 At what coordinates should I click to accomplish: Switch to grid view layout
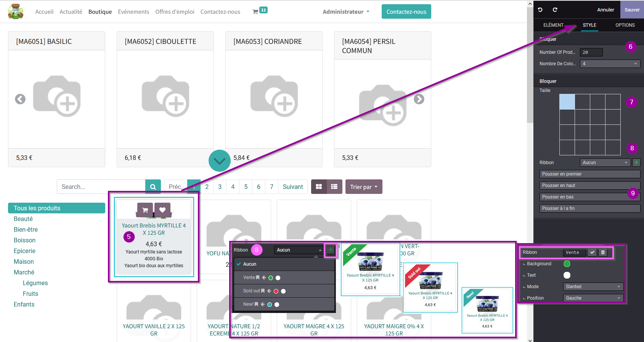coord(319,187)
